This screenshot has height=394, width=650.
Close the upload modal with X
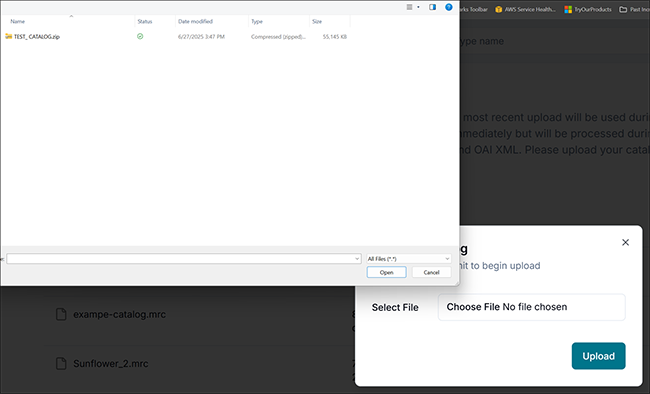[626, 242]
